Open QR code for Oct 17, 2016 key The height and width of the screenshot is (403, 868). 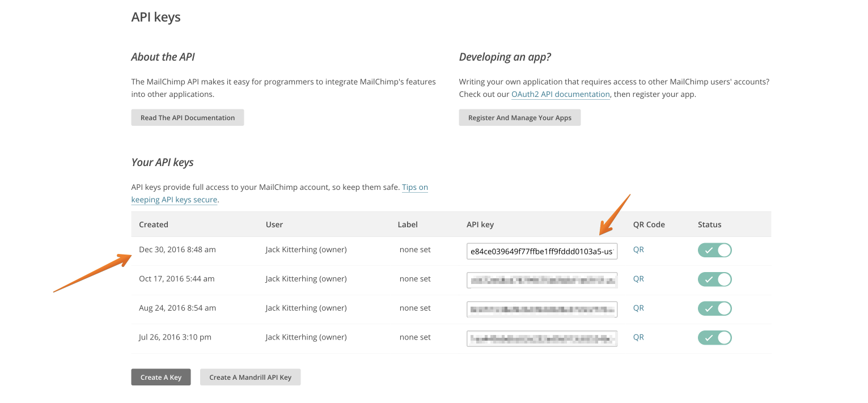tap(638, 279)
